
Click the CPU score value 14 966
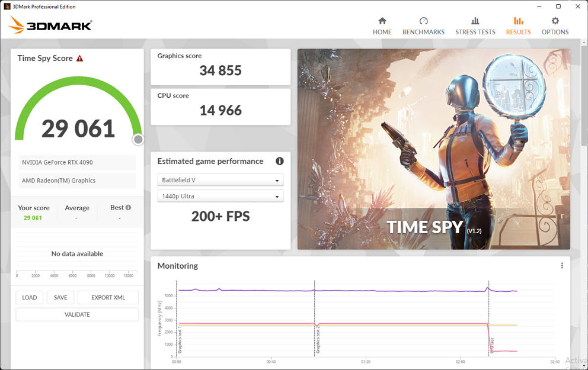(220, 111)
